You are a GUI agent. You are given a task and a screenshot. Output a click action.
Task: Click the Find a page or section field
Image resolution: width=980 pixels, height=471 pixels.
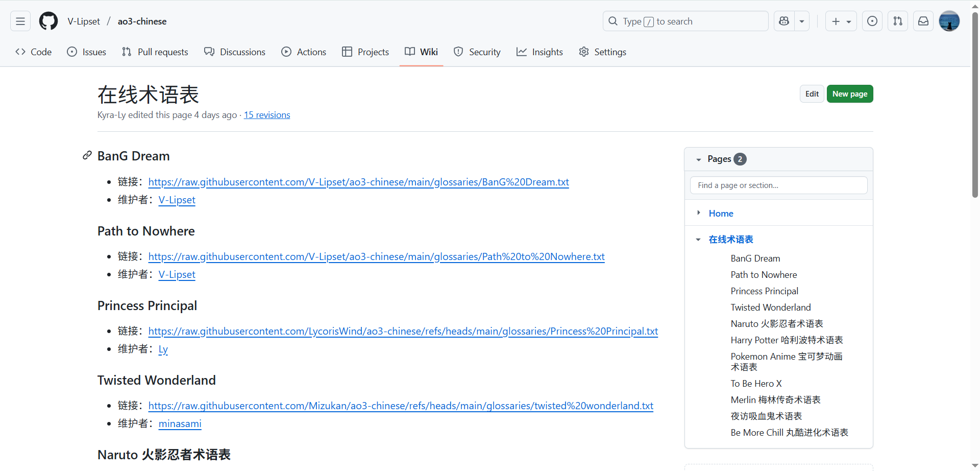[778, 185]
